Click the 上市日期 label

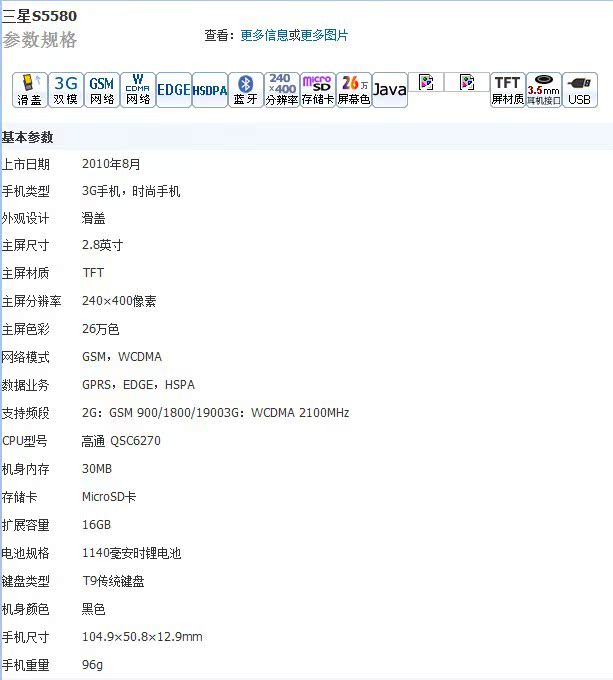click(x=26, y=164)
